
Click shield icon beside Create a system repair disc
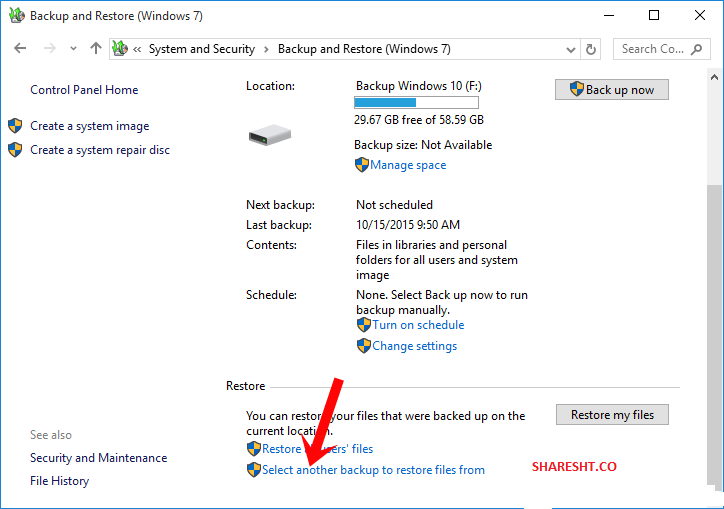[15, 150]
